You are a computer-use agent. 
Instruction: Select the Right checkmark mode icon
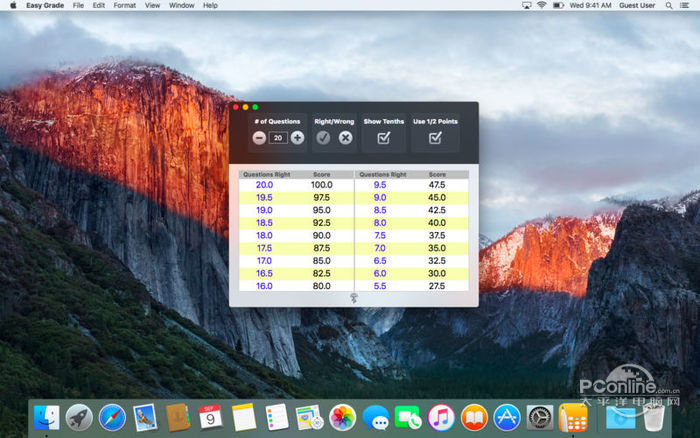(x=323, y=138)
